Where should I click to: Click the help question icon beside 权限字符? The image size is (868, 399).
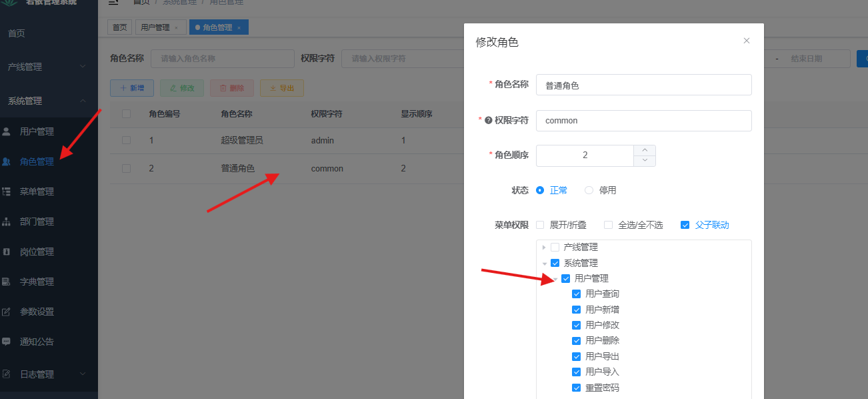[x=488, y=121]
